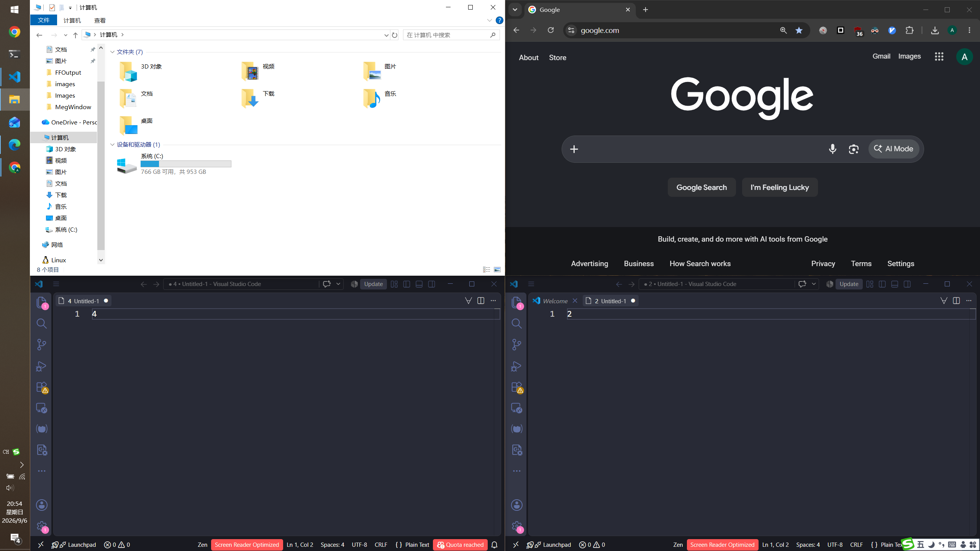Toggle Panel in left VS Code window

click(419, 284)
